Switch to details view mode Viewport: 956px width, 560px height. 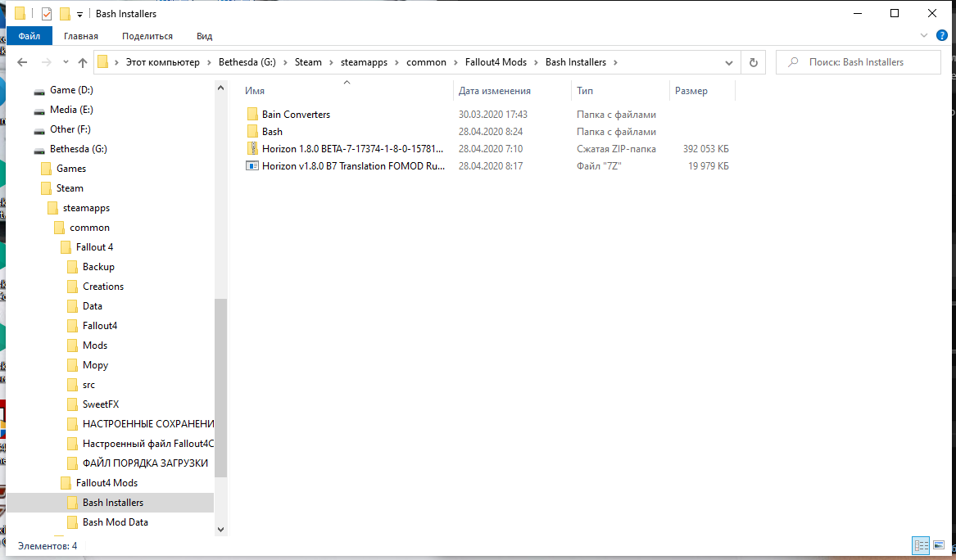coord(920,545)
